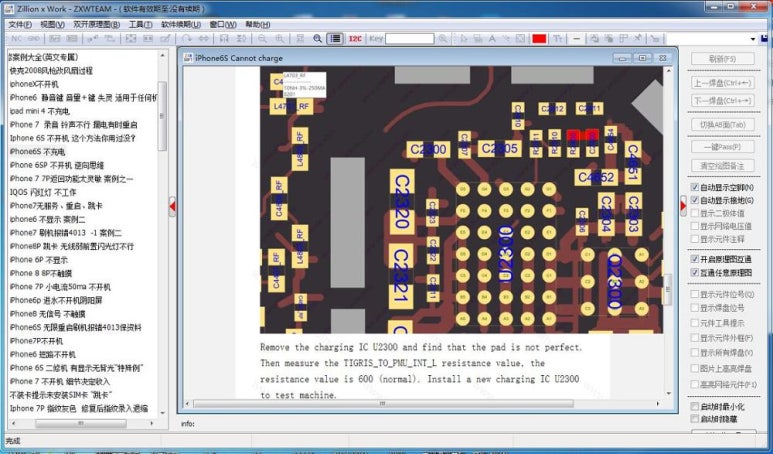Click the text annotation A tool
Viewport: 773px width, 454px height.
point(492,38)
